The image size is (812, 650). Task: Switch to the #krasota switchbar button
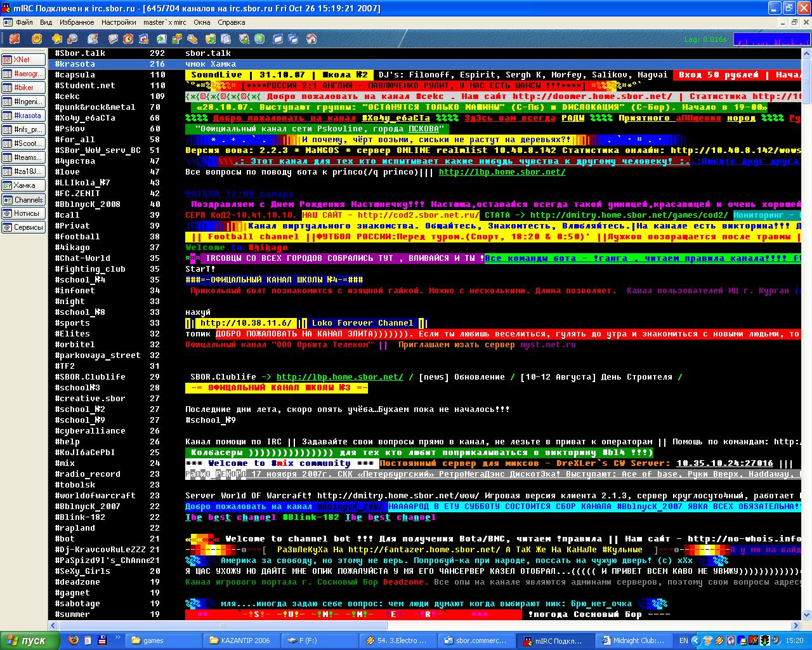23,116
